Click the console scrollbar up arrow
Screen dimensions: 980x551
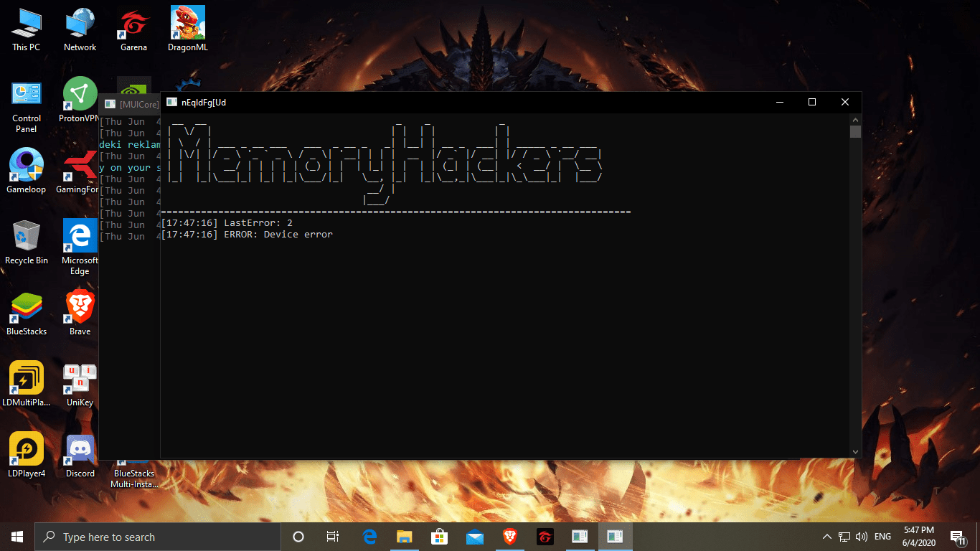tap(855, 119)
